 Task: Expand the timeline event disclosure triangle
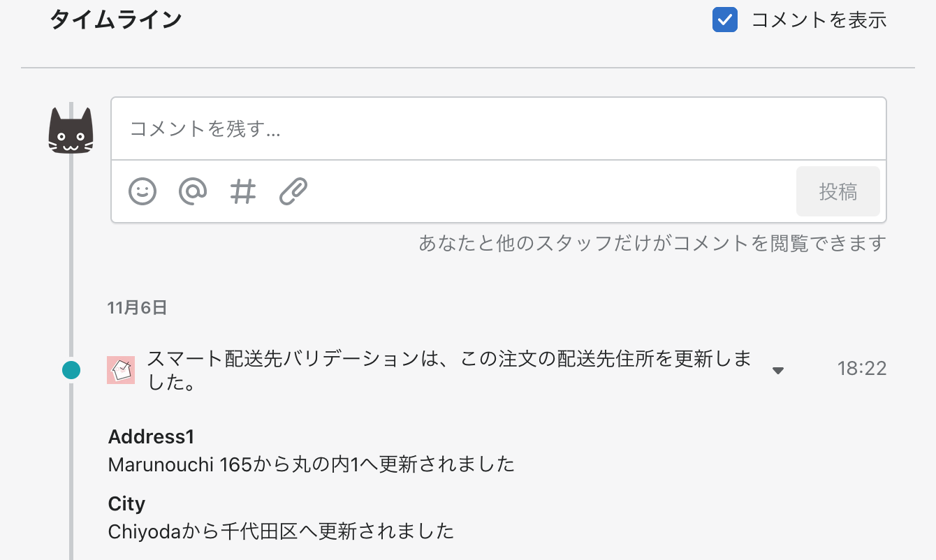click(778, 370)
